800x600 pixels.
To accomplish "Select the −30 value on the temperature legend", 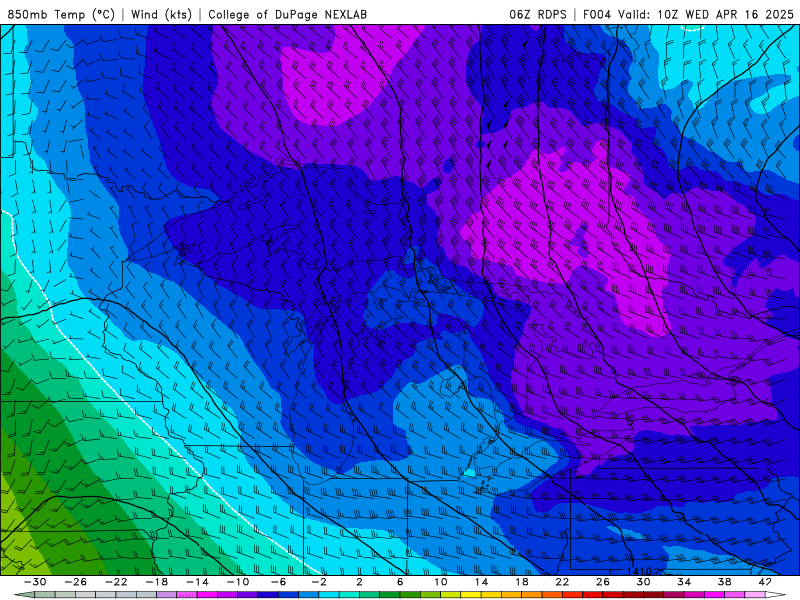I will [35, 582].
